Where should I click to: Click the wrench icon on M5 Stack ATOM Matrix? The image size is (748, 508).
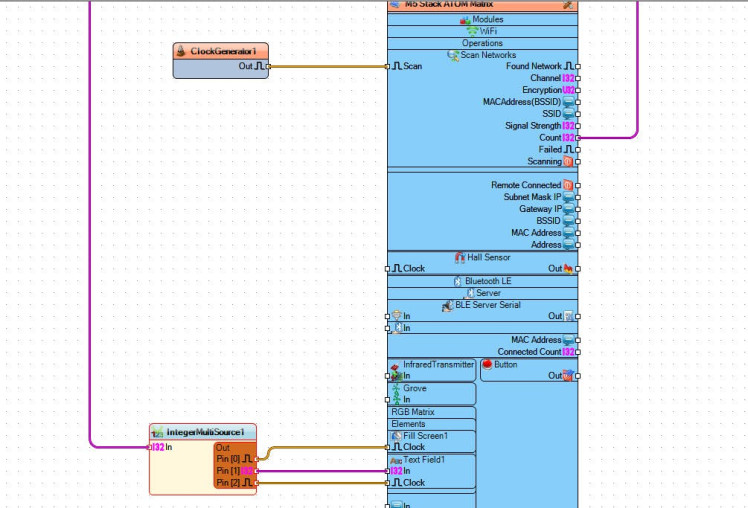[x=568, y=5]
